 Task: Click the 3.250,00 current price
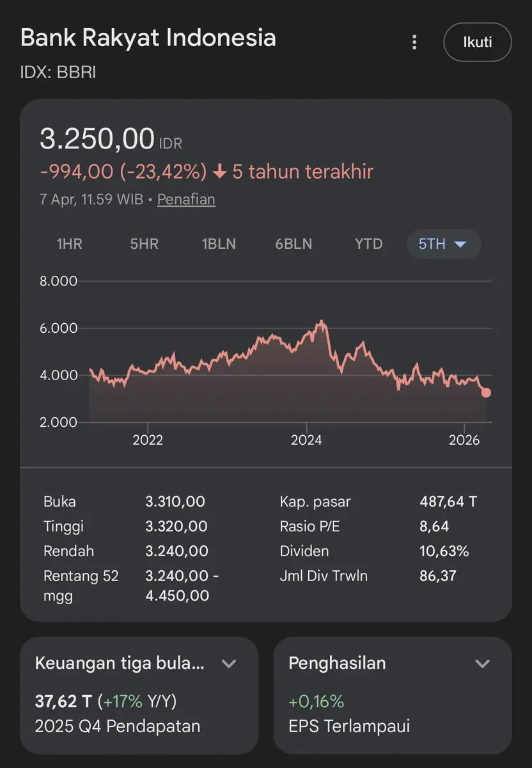click(97, 139)
